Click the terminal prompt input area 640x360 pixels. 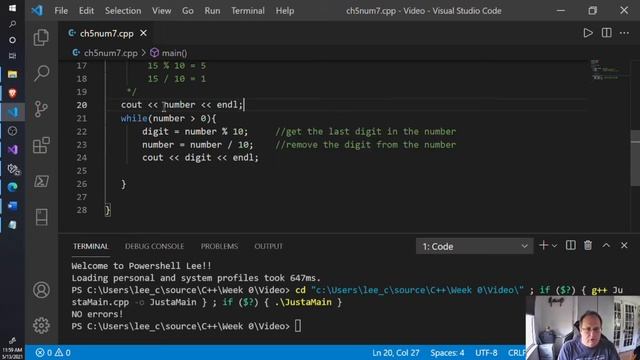pyautogui.click(x=298, y=326)
